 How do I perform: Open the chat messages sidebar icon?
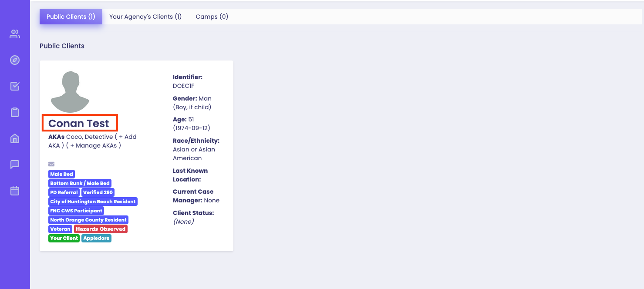(x=15, y=165)
